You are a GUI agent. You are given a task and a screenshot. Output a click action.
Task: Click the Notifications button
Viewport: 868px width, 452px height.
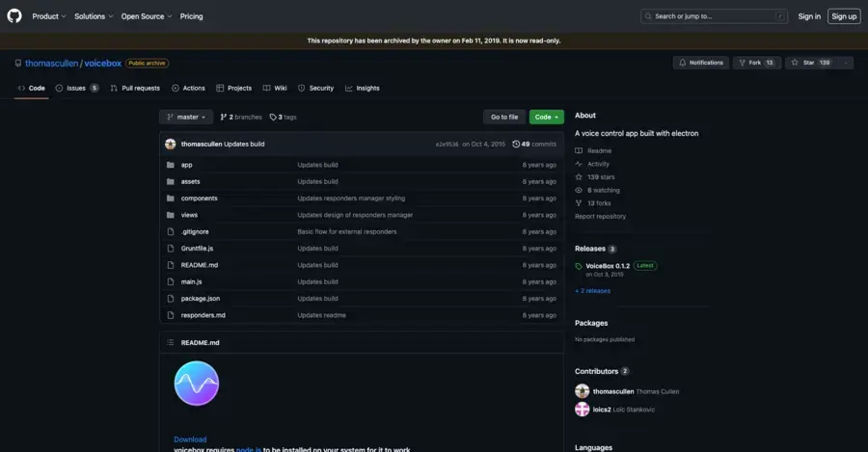pyautogui.click(x=701, y=63)
